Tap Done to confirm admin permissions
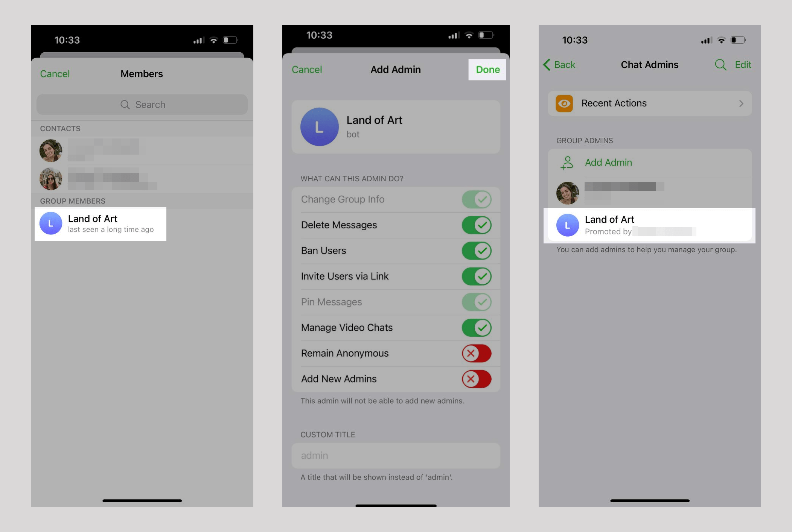This screenshot has width=792, height=532. tap(488, 70)
